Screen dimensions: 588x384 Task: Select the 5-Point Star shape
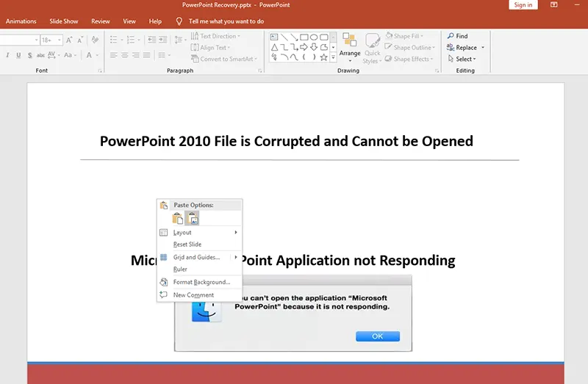tap(324, 57)
